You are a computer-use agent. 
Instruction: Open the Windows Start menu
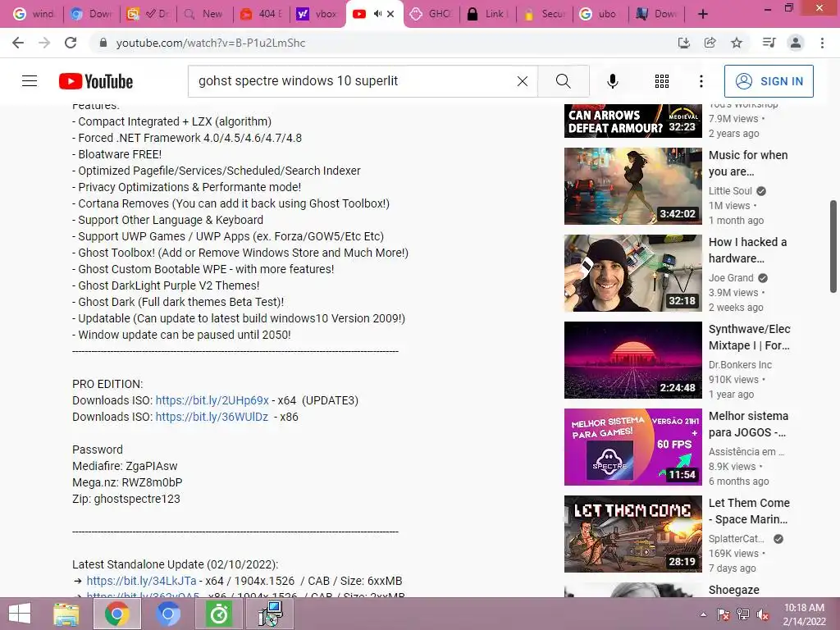20,614
